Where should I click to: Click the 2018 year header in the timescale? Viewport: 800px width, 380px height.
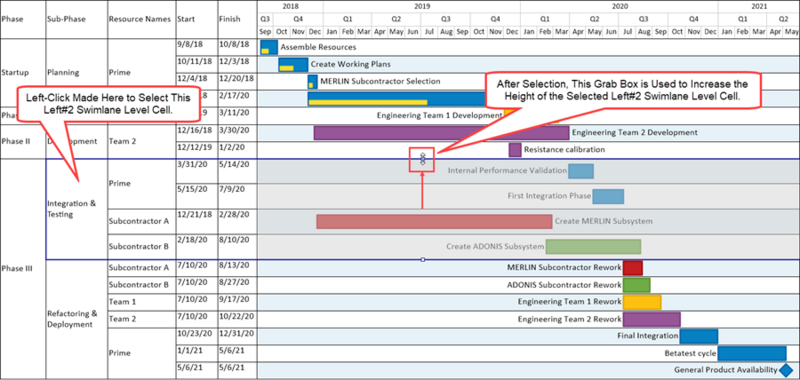(x=290, y=7)
